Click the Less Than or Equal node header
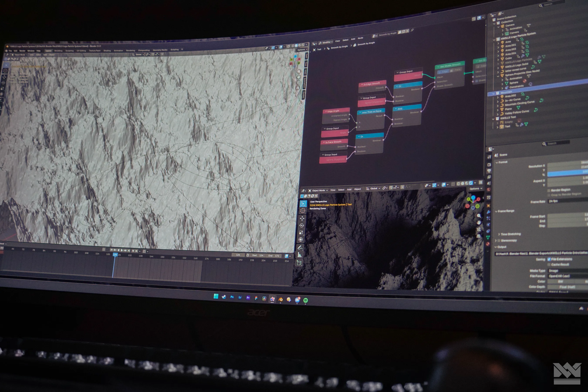The height and width of the screenshot is (392, 588). [x=371, y=112]
